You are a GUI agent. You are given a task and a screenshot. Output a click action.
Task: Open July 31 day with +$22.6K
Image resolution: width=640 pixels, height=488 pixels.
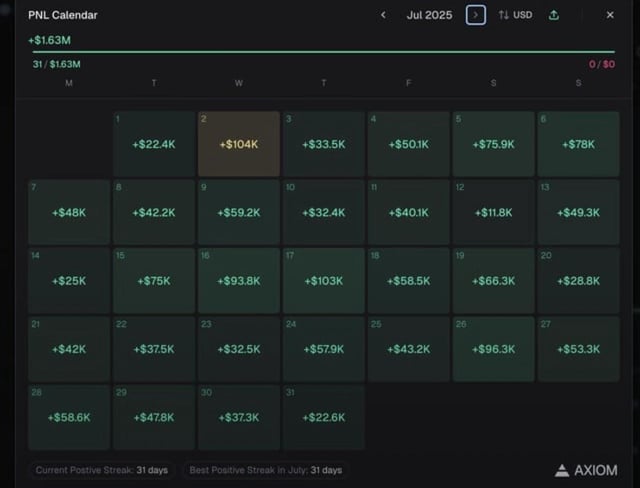(323, 417)
